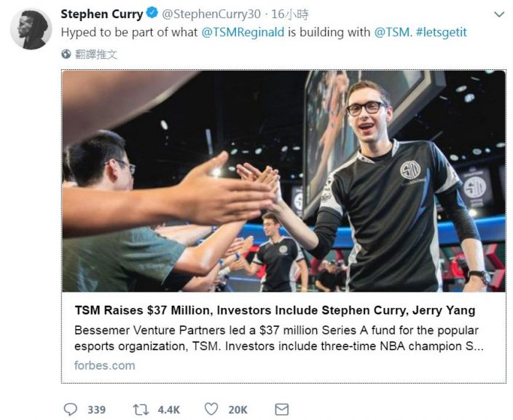The width and height of the screenshot is (513, 420).
Task: Open the @TSM mention link
Action: click(391, 32)
